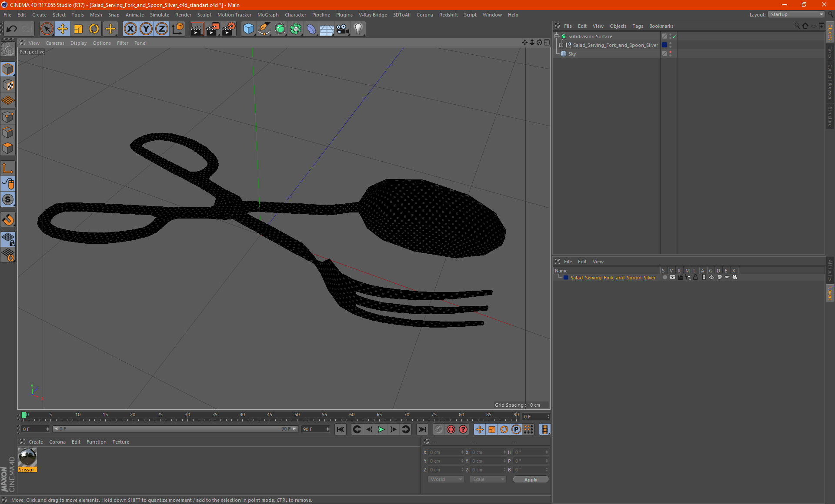Image resolution: width=835 pixels, height=504 pixels.
Task: Select the Sky object
Action: pyautogui.click(x=572, y=54)
